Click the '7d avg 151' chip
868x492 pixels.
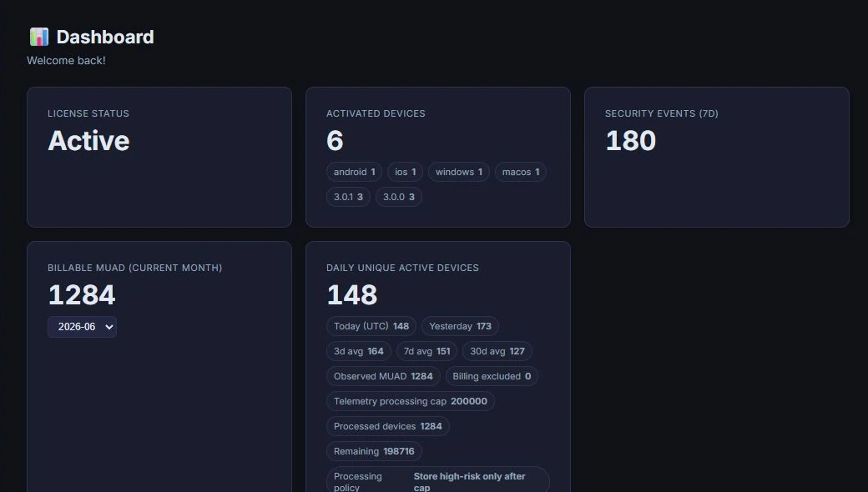(x=426, y=351)
